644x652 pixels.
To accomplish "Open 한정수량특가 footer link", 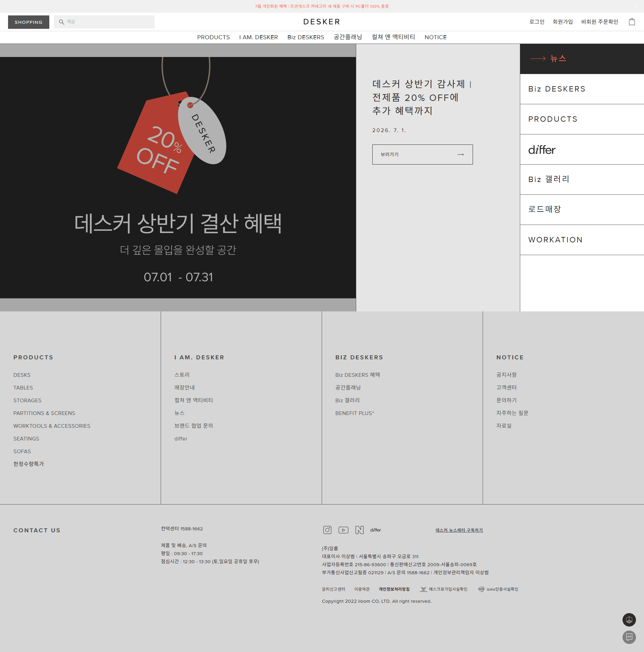I will [29, 464].
